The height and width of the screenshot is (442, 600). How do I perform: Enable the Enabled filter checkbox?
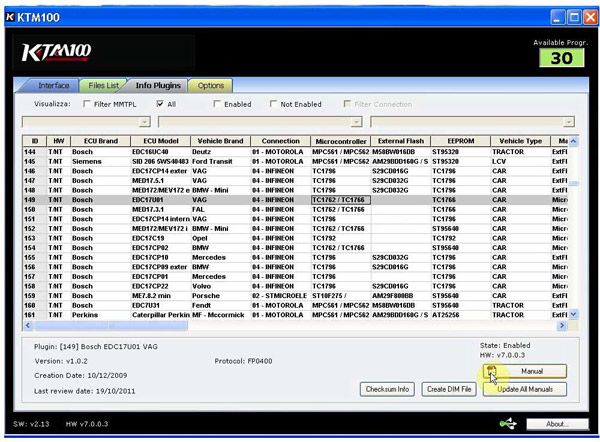(217, 104)
